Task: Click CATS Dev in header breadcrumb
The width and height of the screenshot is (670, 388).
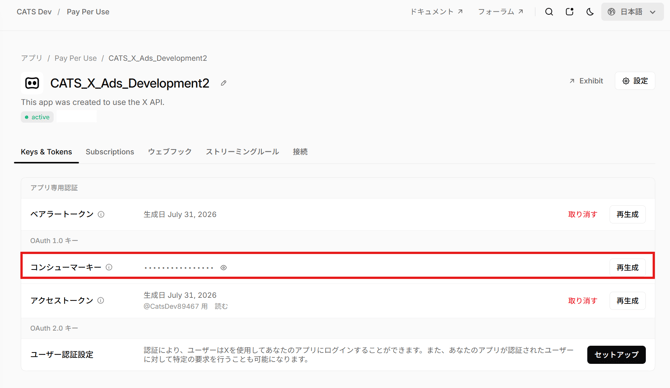Action: [x=34, y=12]
